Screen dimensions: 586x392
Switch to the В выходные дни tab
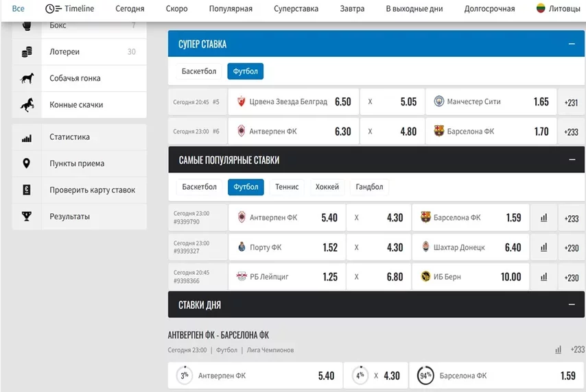click(x=414, y=9)
